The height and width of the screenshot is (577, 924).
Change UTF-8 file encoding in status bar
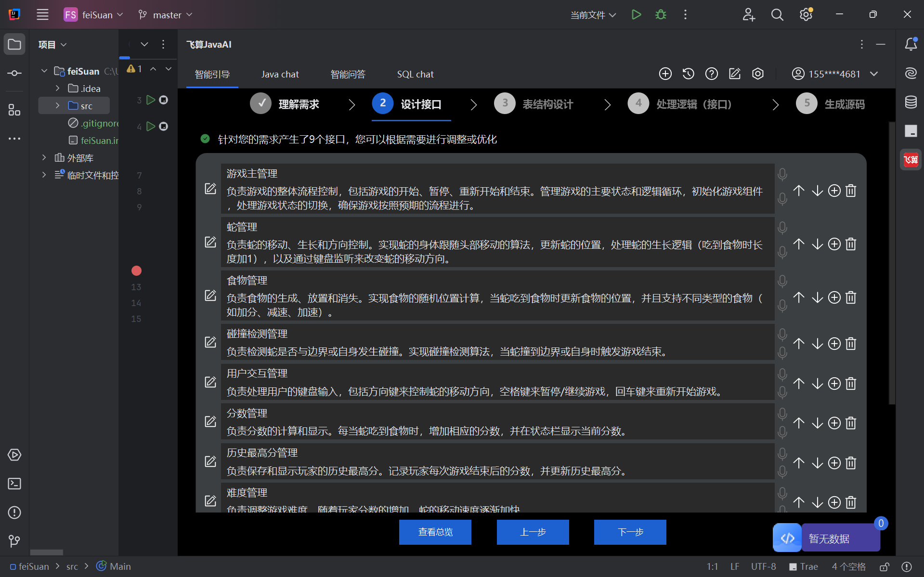(764, 566)
